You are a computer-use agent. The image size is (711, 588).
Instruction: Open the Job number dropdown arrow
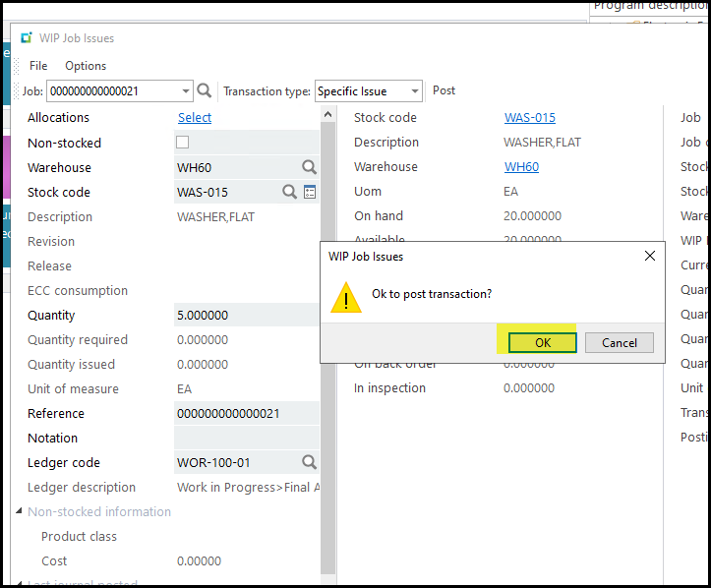(186, 91)
